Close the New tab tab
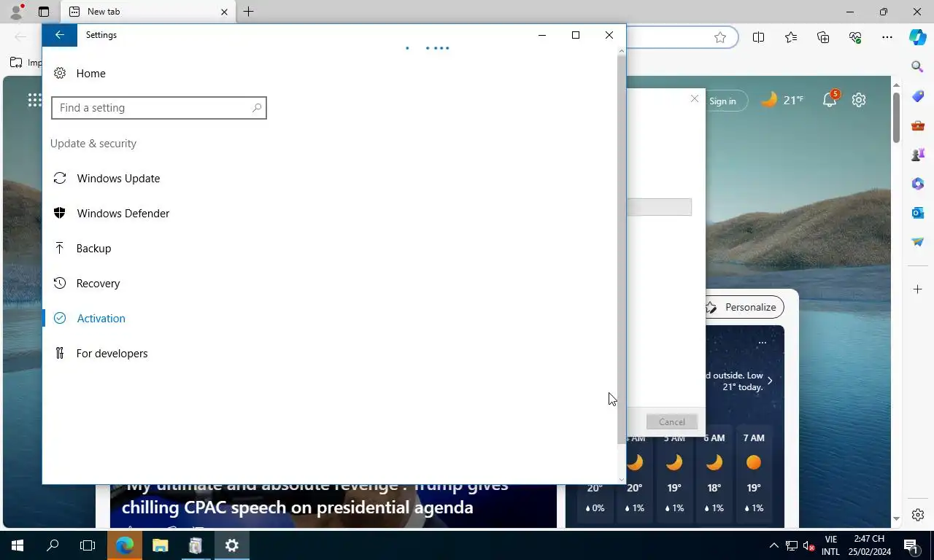This screenshot has width=934, height=560. (x=224, y=12)
